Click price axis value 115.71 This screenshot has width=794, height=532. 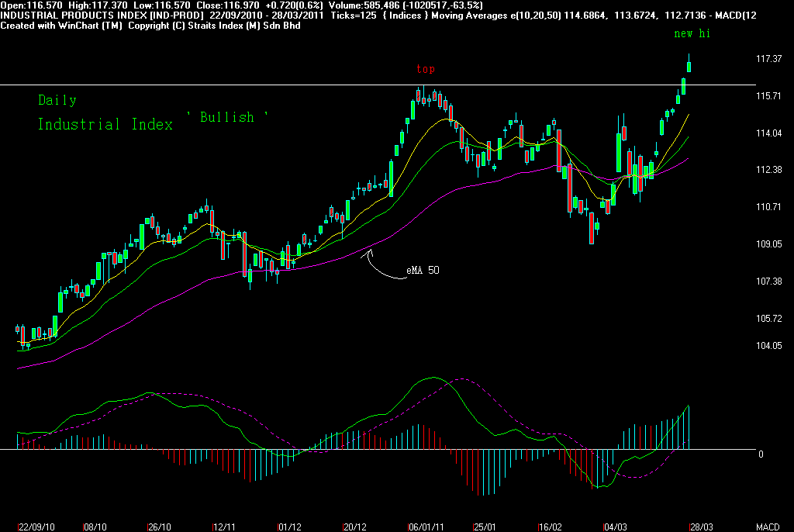(x=768, y=95)
